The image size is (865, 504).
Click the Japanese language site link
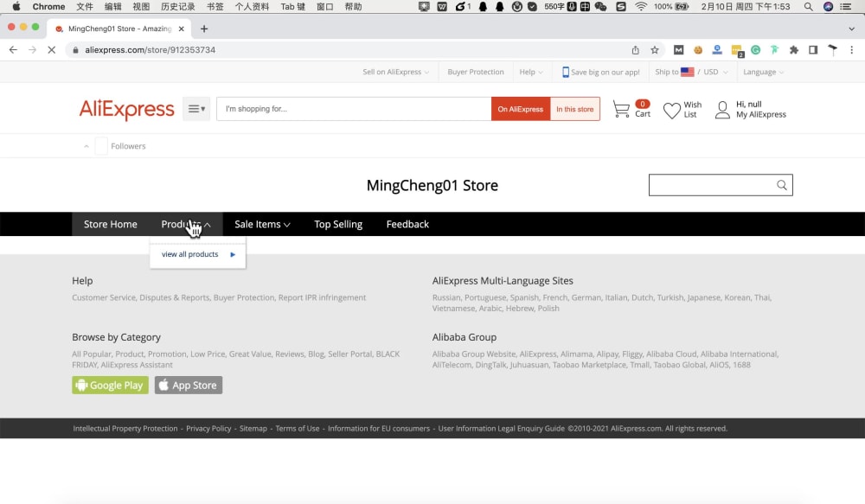pos(703,297)
